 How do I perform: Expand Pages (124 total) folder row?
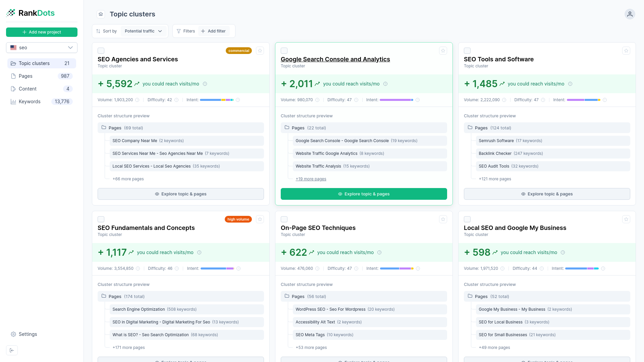pyautogui.click(x=547, y=128)
